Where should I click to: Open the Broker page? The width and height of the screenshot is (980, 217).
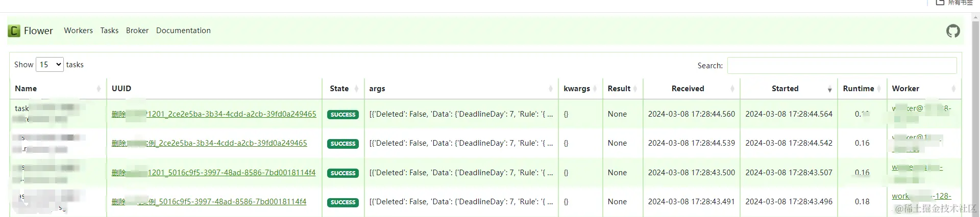(x=137, y=31)
